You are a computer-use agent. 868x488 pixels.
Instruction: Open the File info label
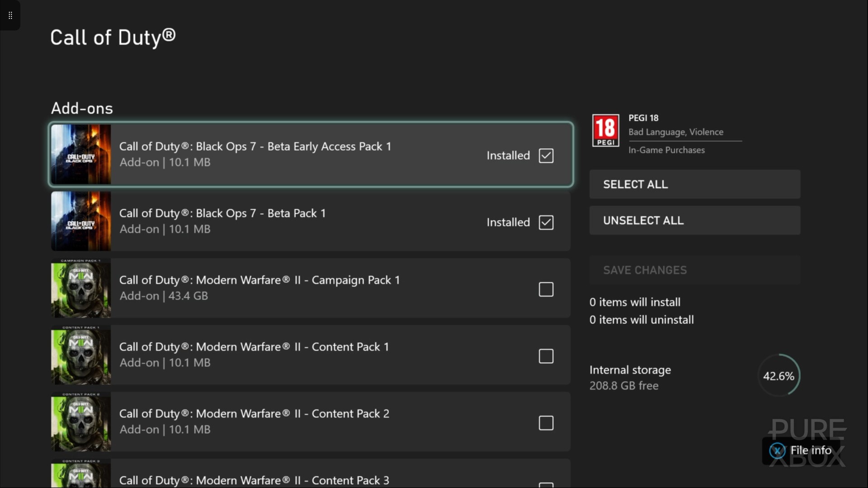click(810, 450)
